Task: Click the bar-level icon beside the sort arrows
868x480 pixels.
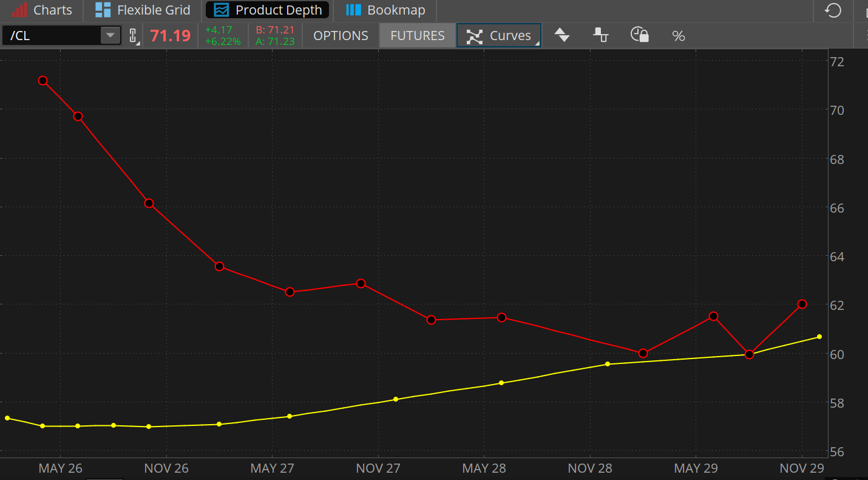Action: (x=601, y=35)
